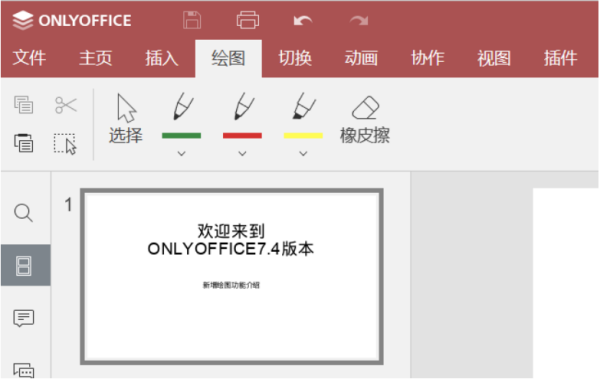The height and width of the screenshot is (379, 600).
Task: Select slide 1 thumbnail
Action: (x=232, y=276)
